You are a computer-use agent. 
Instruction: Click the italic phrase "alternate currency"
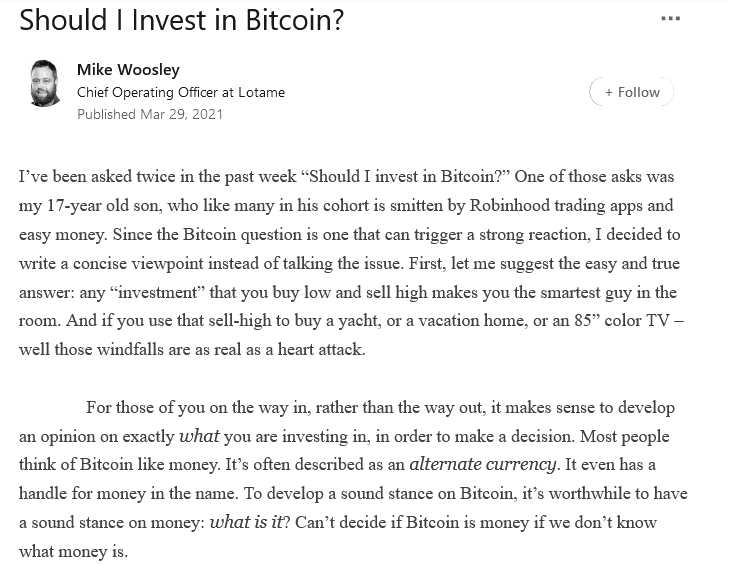(x=483, y=464)
